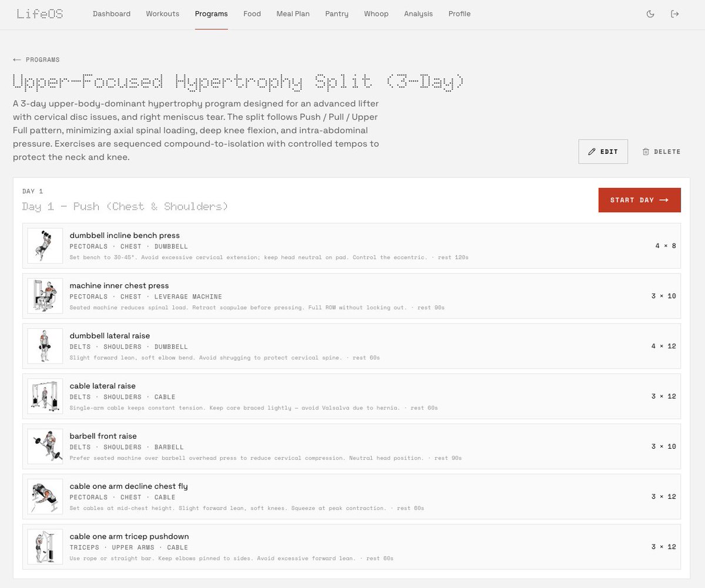705x588 pixels.
Task: Open machine inner chest press thumbnail
Action: 45,296
